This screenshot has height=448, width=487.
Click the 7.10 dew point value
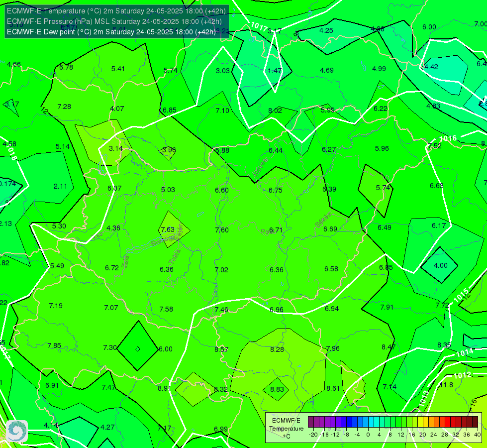pyautogui.click(x=222, y=111)
